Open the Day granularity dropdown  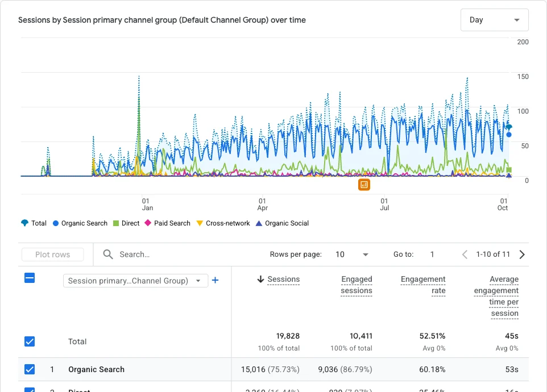pos(494,20)
